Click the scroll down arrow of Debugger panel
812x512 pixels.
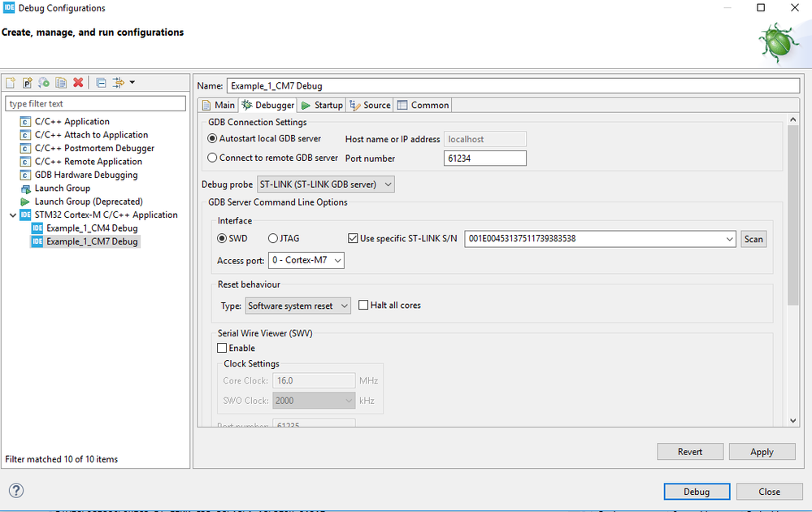792,420
